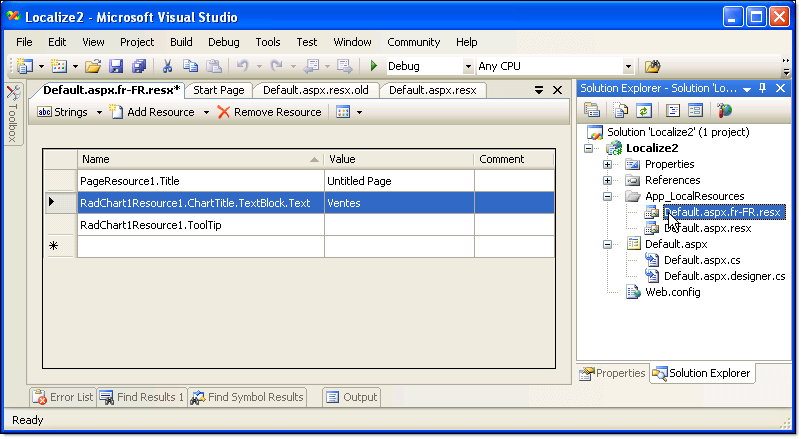Click the New Project toolbar icon
Screen dimensions: 801x439
tap(25, 66)
